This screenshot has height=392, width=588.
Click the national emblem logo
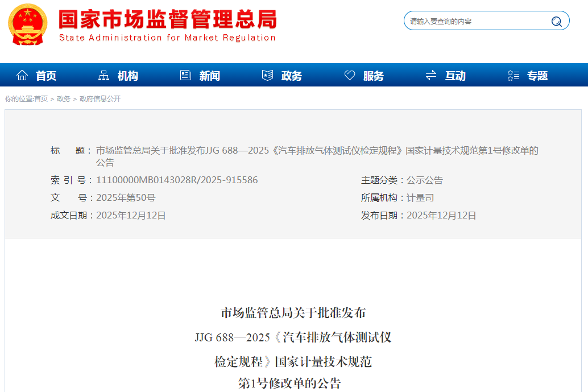pyautogui.click(x=28, y=25)
